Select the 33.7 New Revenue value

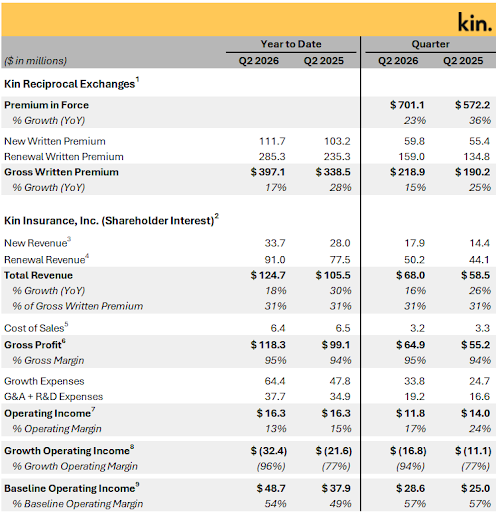click(275, 243)
